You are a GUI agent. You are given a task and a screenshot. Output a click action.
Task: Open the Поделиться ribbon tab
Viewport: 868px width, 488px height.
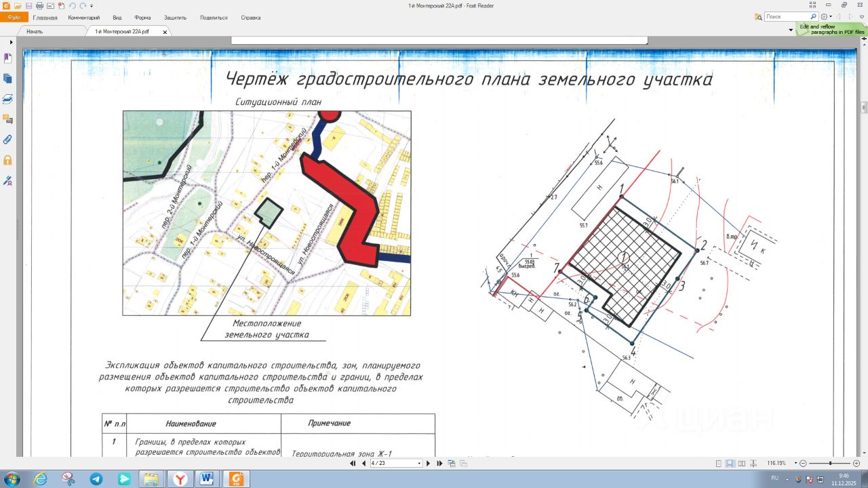tap(214, 18)
